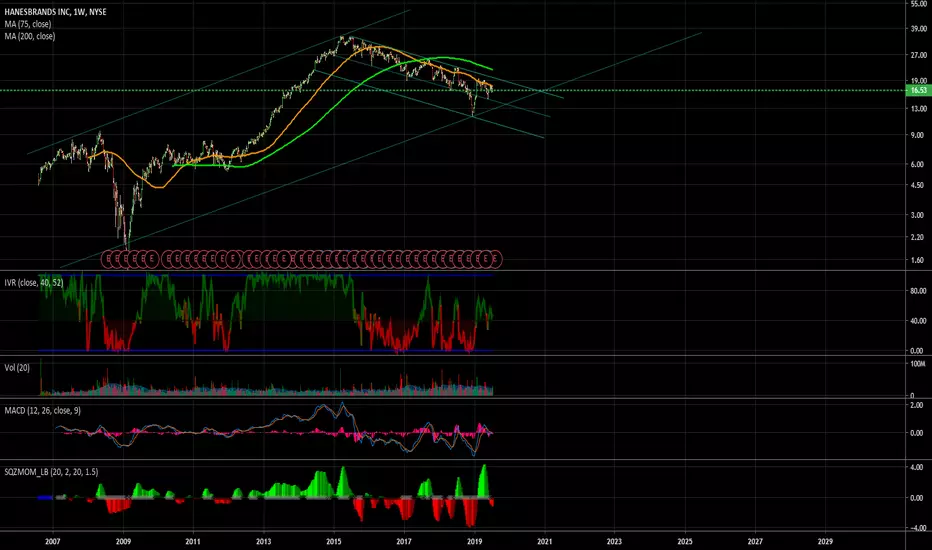Screen dimensions: 932x550
Task: Click the 80.00 level on IVR scale
Action: [x=918, y=291]
